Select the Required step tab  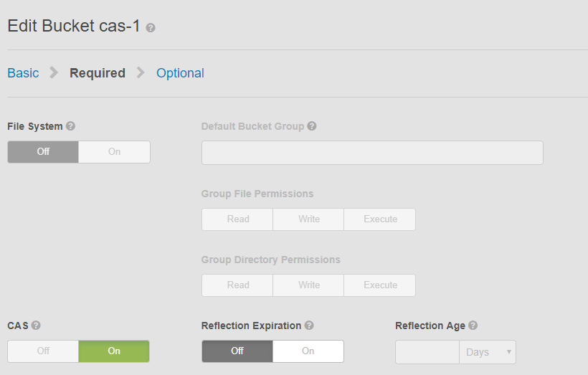(x=98, y=73)
